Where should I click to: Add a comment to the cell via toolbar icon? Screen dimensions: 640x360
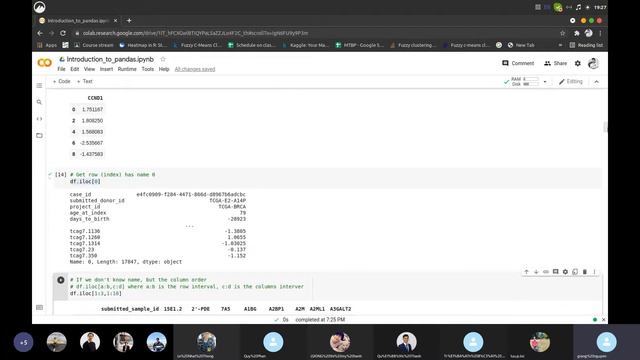coord(556,272)
